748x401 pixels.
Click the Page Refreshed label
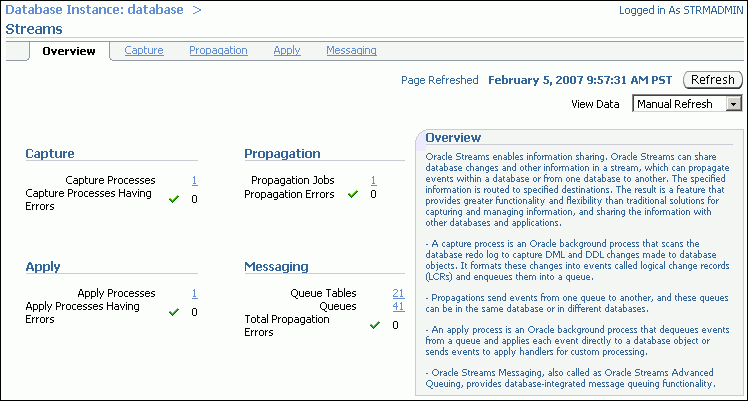click(x=439, y=80)
